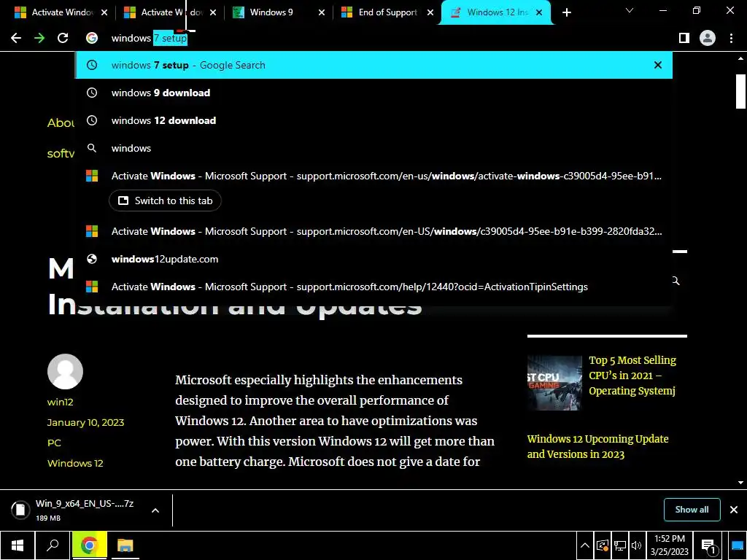
Task: Choose the 'windows 12 download' suggestion
Action: 374,120
